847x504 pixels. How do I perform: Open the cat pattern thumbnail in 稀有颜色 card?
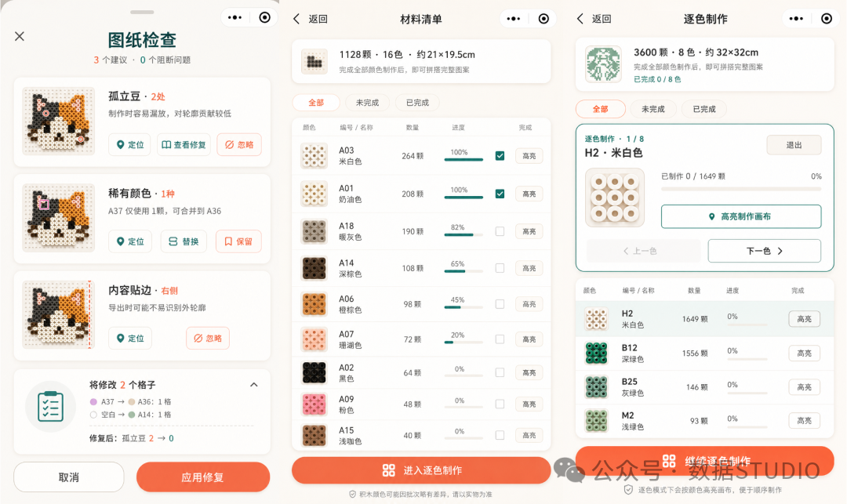(58, 219)
